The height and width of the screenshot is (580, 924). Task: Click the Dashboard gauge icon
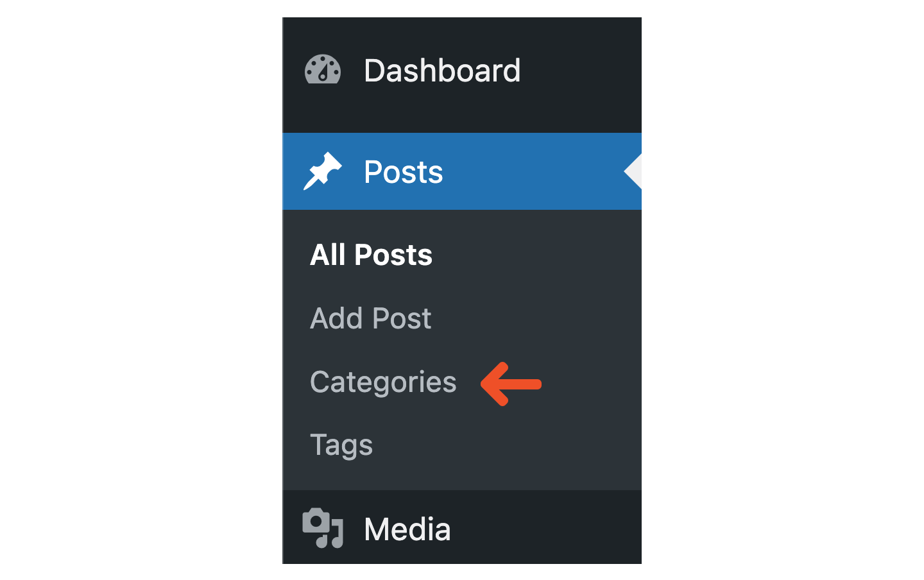click(323, 69)
